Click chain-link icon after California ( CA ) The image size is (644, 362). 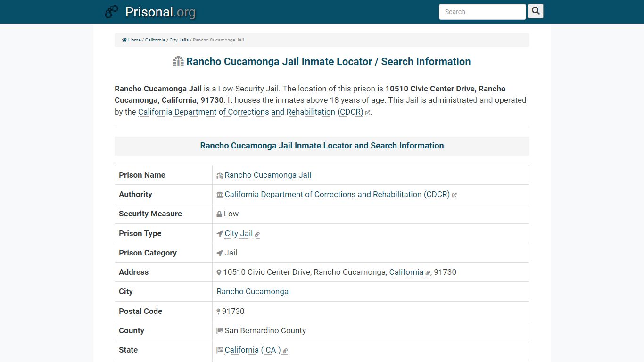[x=285, y=351]
